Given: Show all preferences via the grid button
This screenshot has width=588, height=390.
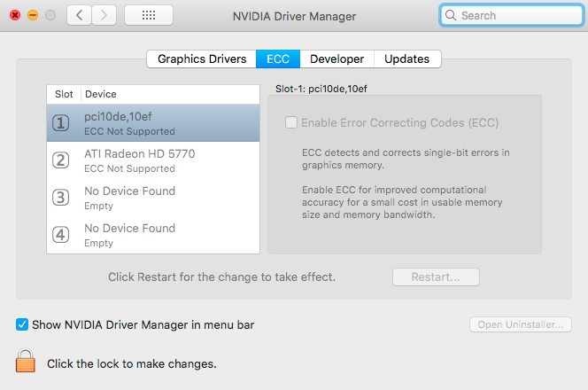Looking at the screenshot, I should (x=149, y=15).
